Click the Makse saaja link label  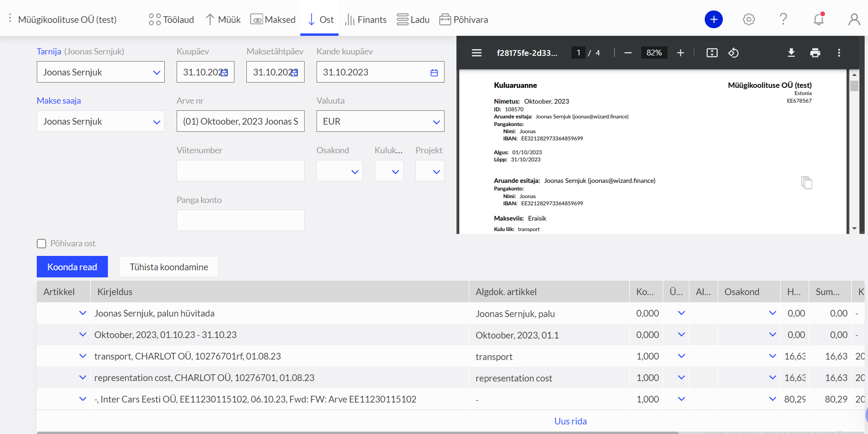59,101
